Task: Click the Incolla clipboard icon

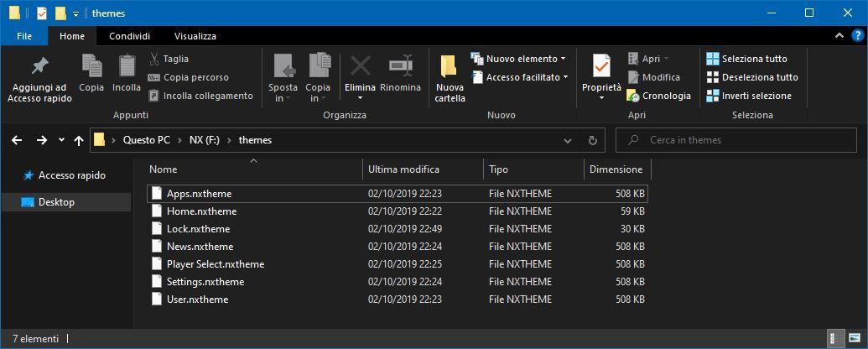Action: [127, 65]
